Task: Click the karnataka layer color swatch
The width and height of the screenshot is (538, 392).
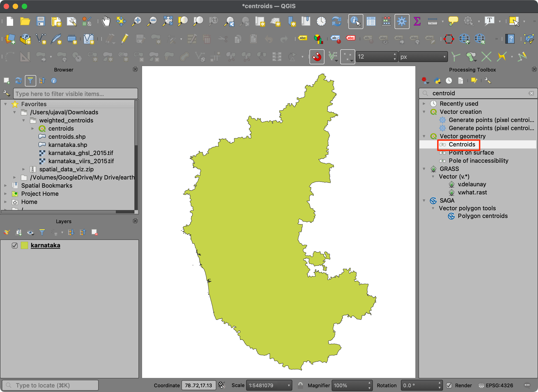Action: click(x=24, y=245)
